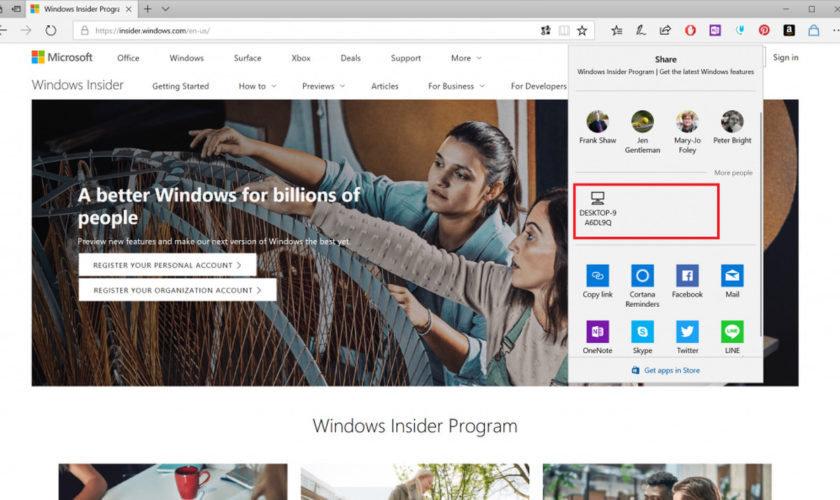Open the Getting Started menu item
The image size is (840, 500).
pyautogui.click(x=180, y=86)
